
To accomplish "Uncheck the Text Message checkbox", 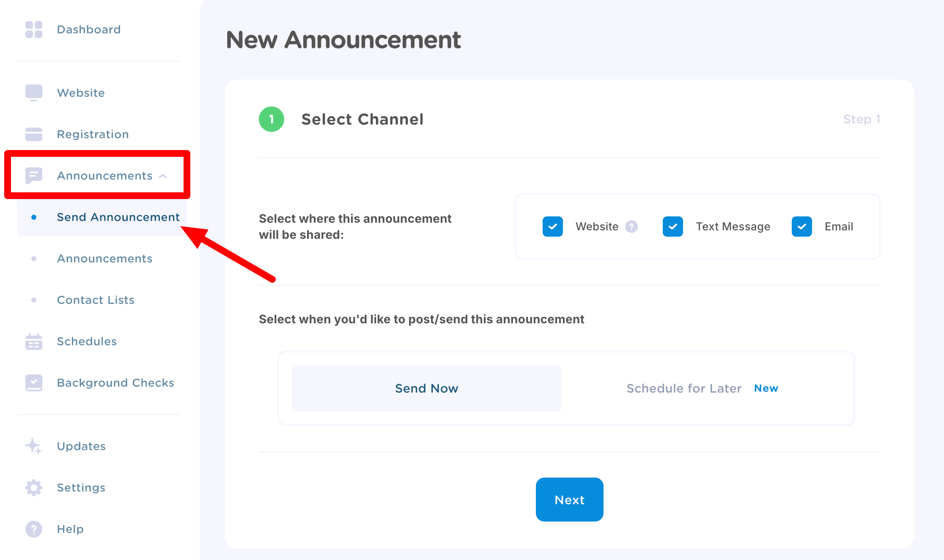I will [x=673, y=227].
